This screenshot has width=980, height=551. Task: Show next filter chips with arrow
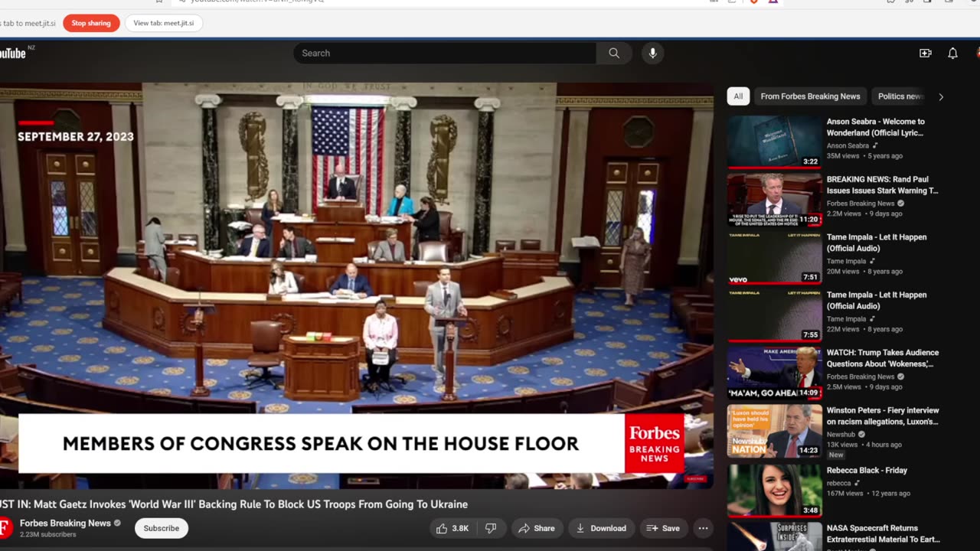pos(941,96)
